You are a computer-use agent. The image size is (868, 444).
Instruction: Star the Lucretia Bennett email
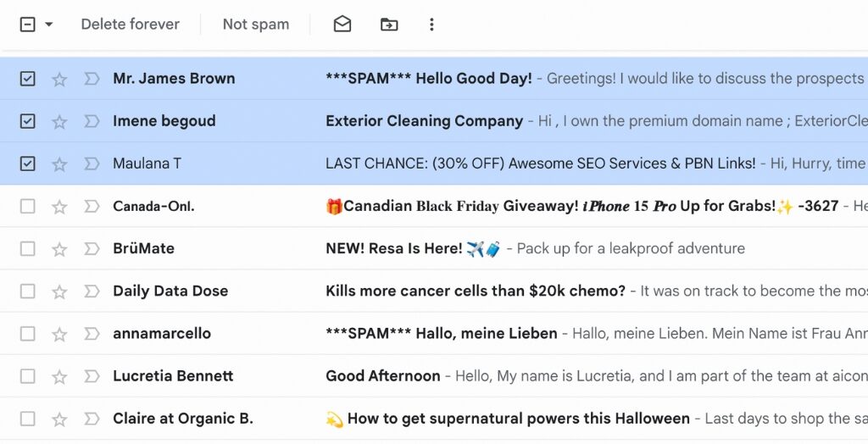tap(59, 376)
